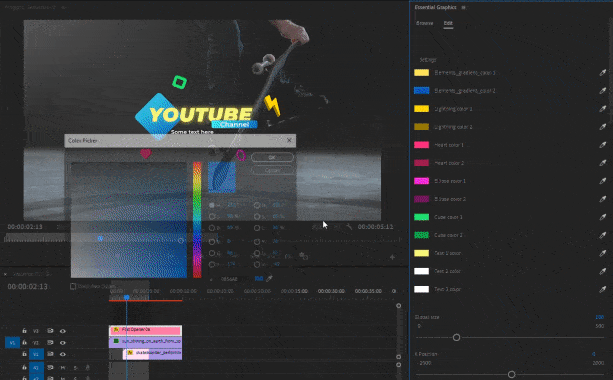Open the Elements_gradient_color 2 blue swatch

421,91
